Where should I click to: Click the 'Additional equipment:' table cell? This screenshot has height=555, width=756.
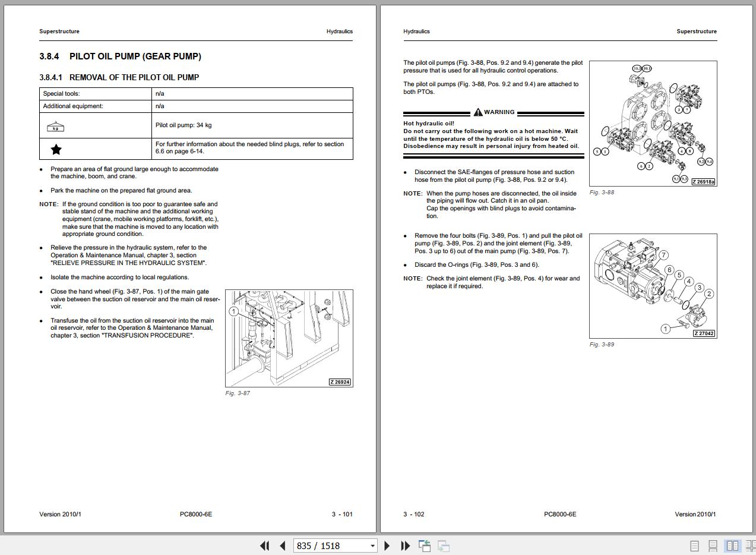pyautogui.click(x=96, y=106)
